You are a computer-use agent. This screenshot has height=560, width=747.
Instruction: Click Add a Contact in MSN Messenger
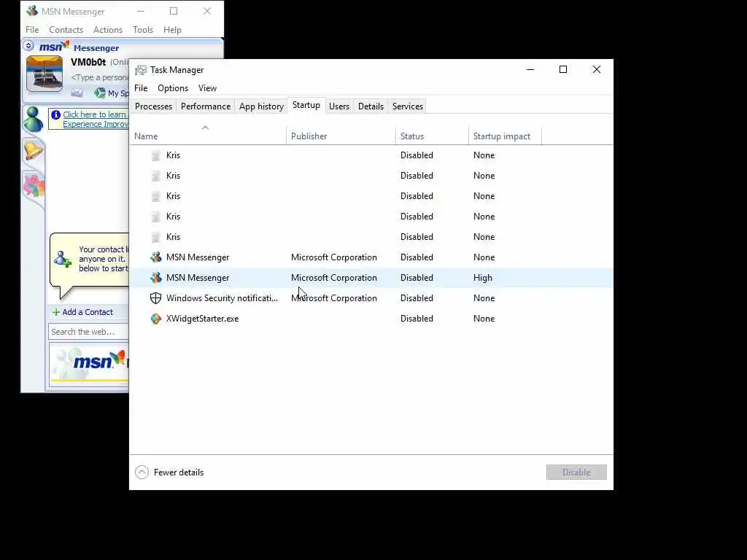coord(83,312)
